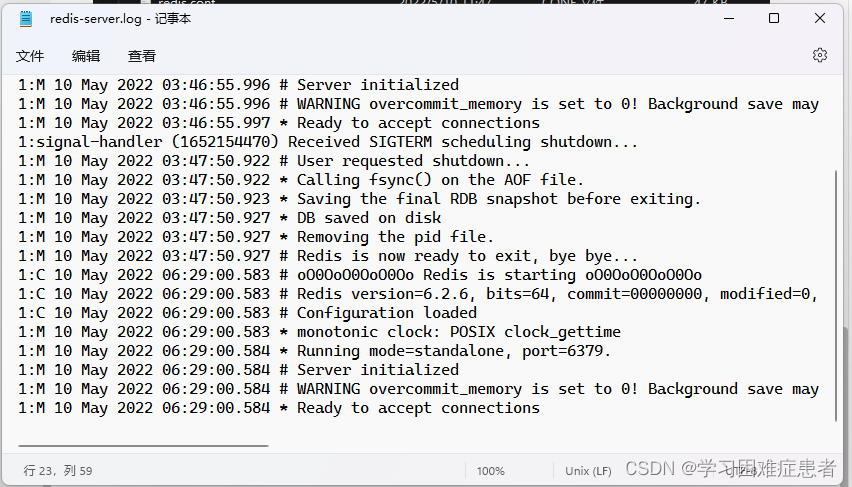Open the 查看 menu
This screenshot has height=487, width=852.
(x=142, y=56)
